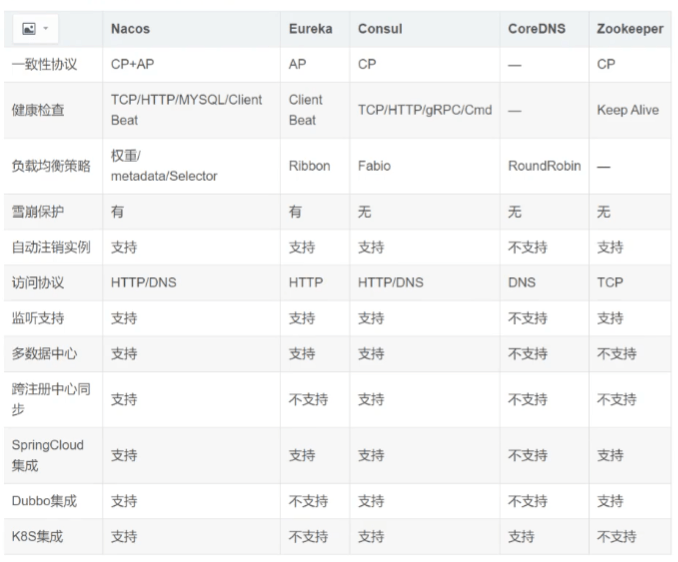Click the 一致性协议 row label
This screenshot has height=562, width=678.
point(45,64)
